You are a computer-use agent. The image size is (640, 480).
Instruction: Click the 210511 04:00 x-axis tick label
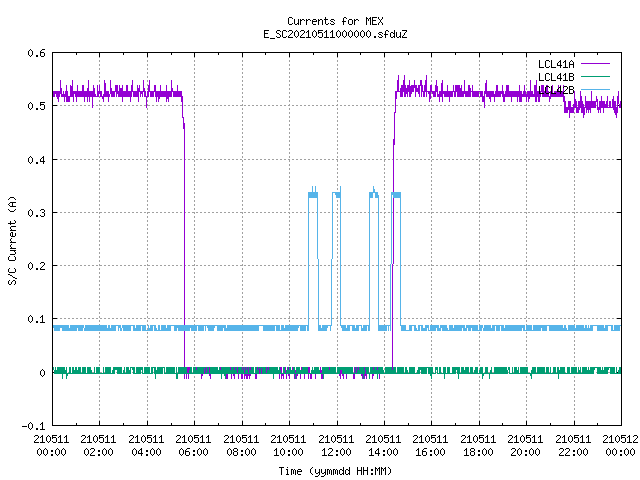pyautogui.click(x=146, y=446)
